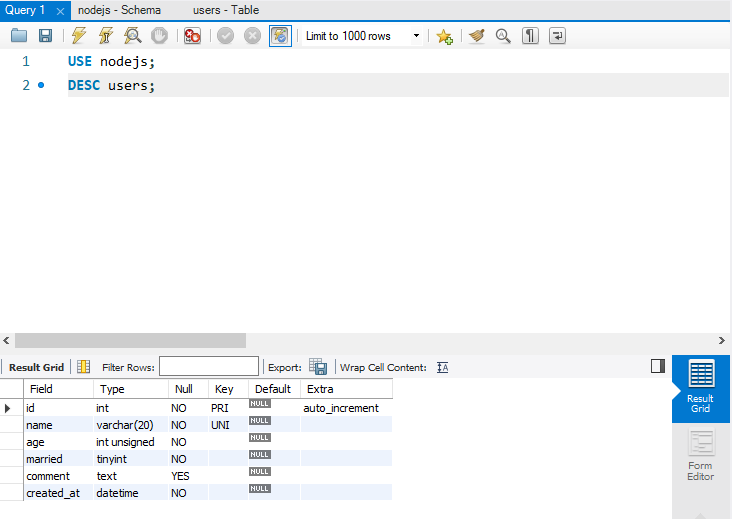Select the married field cell
Image resolution: width=732 pixels, height=519 pixels.
click(x=58, y=459)
